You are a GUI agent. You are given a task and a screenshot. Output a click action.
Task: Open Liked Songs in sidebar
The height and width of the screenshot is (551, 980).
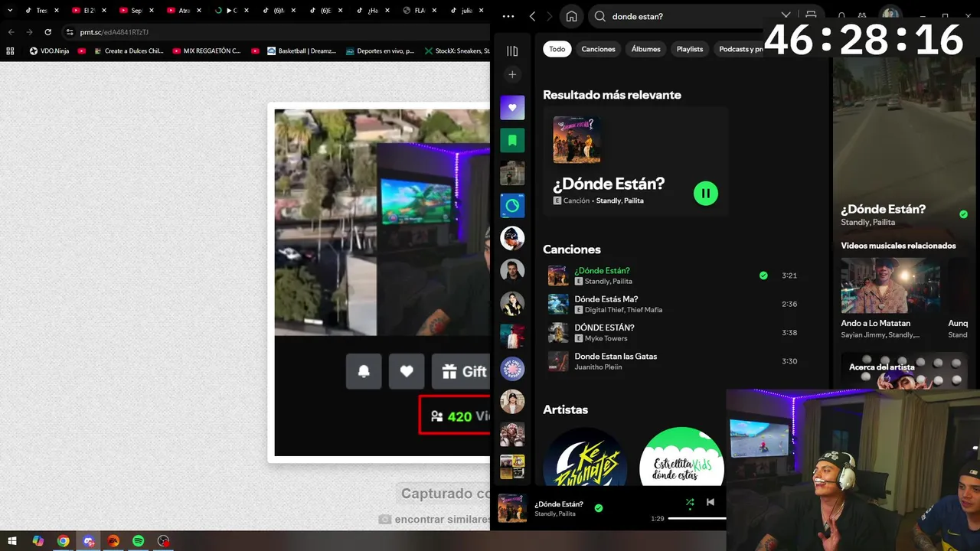[x=512, y=108]
